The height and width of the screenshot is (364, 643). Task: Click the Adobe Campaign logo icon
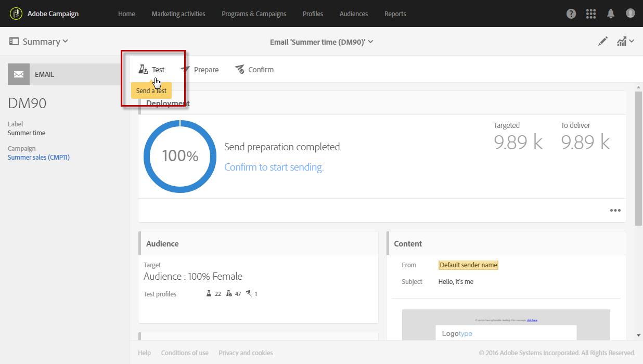(16, 14)
